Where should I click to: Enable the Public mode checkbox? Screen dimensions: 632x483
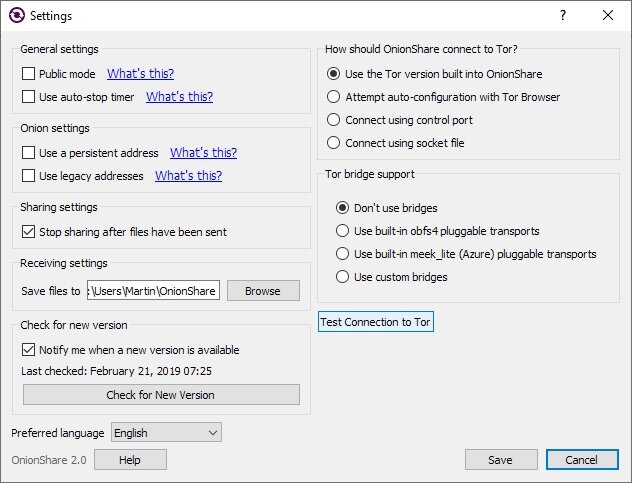click(28, 74)
